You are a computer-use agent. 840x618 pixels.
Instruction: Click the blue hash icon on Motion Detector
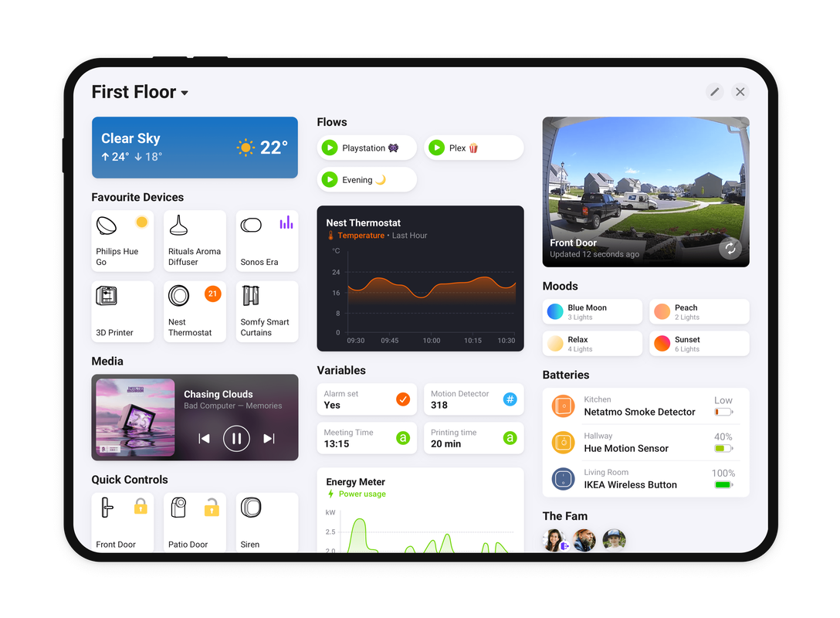click(x=510, y=399)
